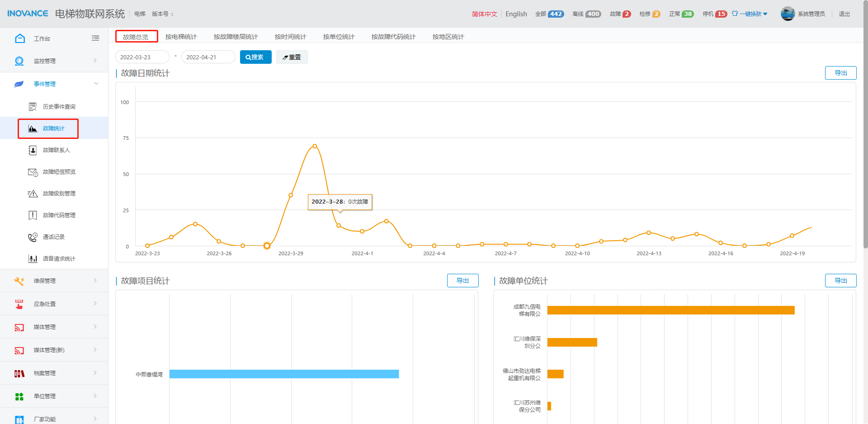This screenshot has width=868, height=424.
Task: Open the 一键换肤 skin dropdown arrow
Action: click(765, 14)
